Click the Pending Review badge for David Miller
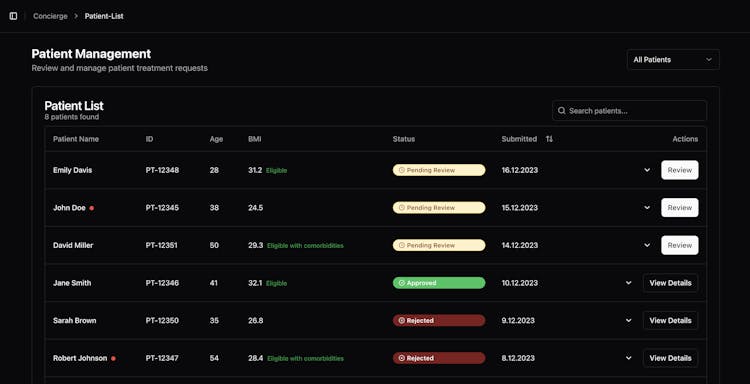This screenshot has height=384, width=750. (439, 245)
